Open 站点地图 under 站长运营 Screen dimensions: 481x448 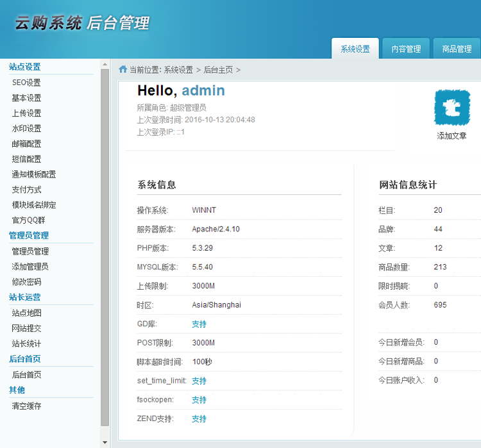pos(26,313)
